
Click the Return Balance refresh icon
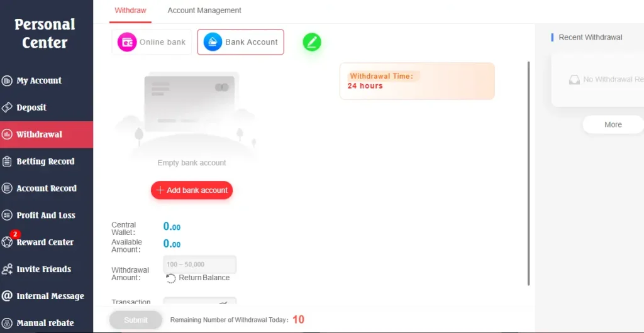tap(171, 278)
